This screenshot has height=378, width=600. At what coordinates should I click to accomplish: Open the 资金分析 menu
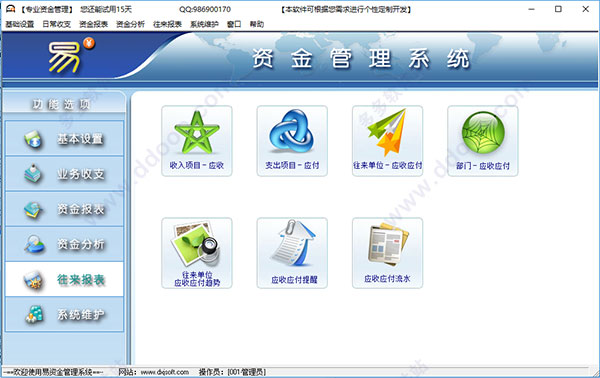pos(130,24)
